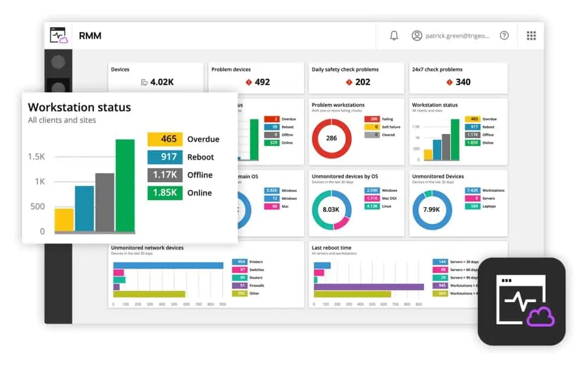The image size is (588, 368).
Task: Click the Workstation status card title
Action: (x=79, y=107)
